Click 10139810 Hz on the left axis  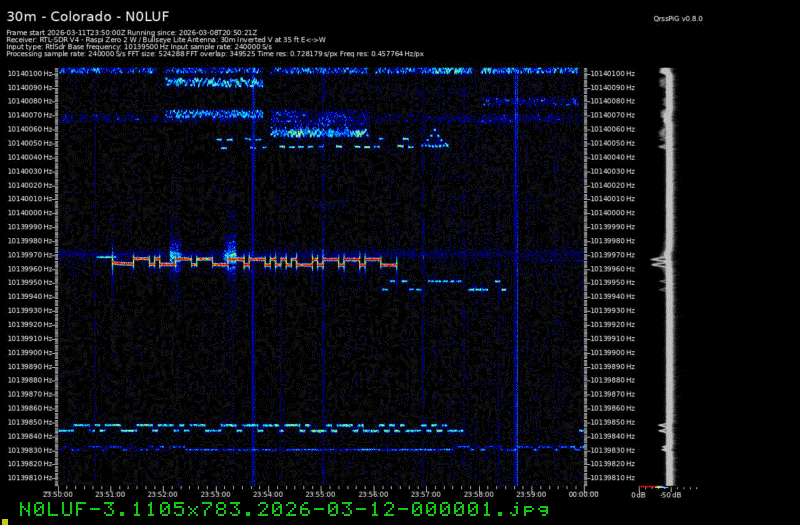[x=30, y=477]
